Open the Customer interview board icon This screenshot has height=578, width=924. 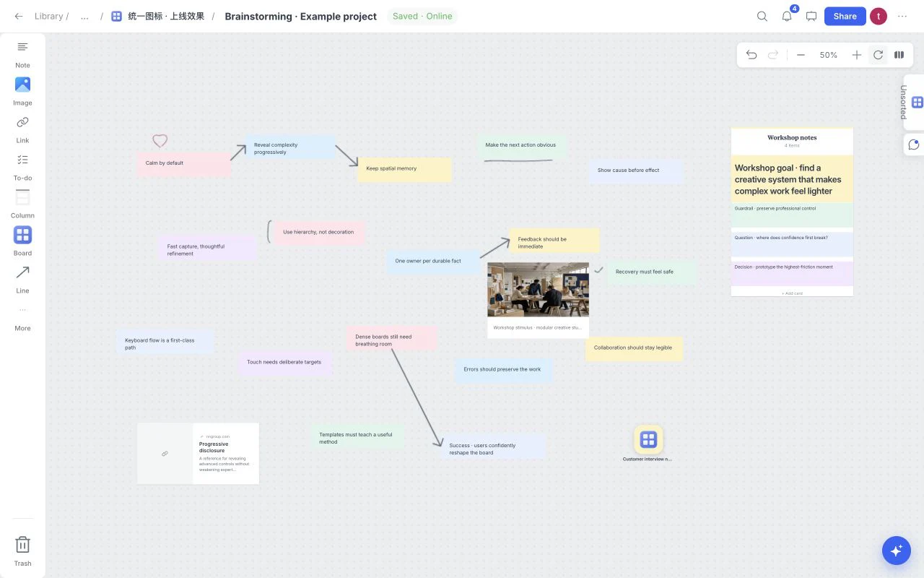(x=648, y=439)
